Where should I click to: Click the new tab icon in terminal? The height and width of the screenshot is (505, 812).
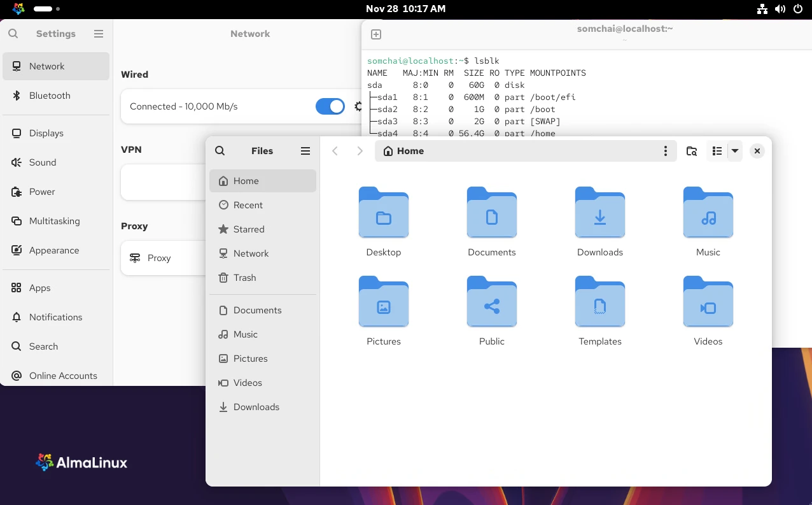tap(376, 34)
